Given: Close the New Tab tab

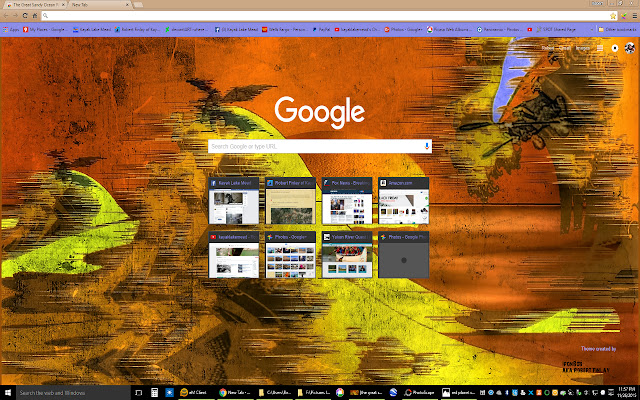Looking at the screenshot, I should [127, 4].
